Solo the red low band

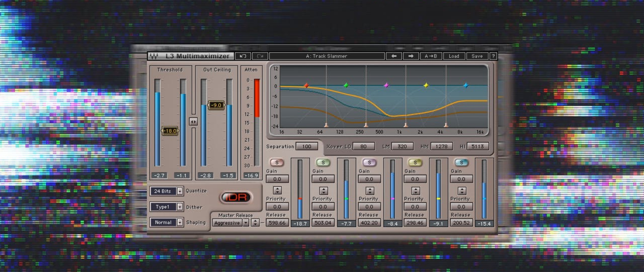(x=277, y=162)
